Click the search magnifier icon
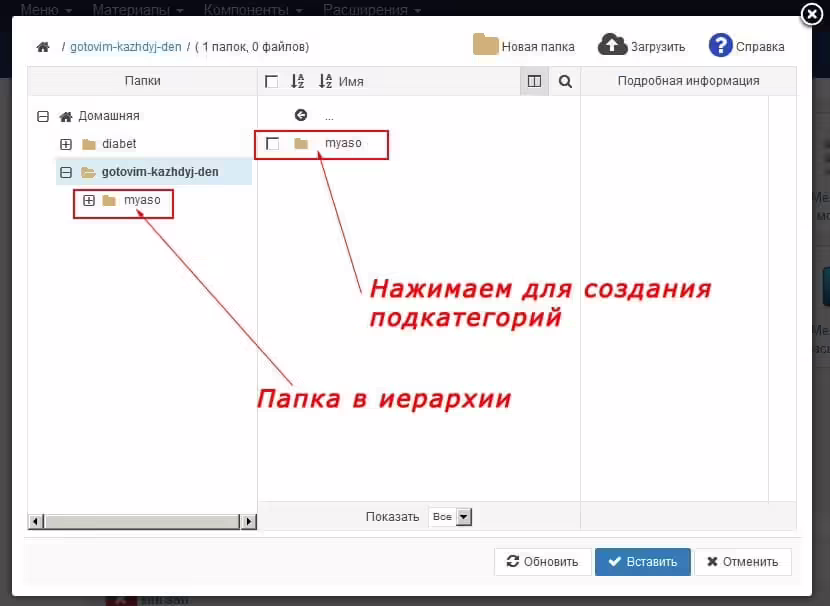Screen dimensions: 830x606 point(565,82)
